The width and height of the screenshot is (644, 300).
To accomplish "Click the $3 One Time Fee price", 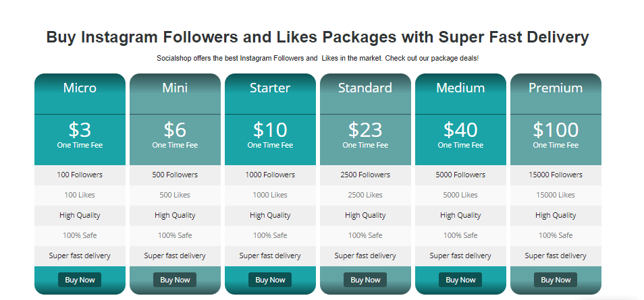I will [80, 135].
